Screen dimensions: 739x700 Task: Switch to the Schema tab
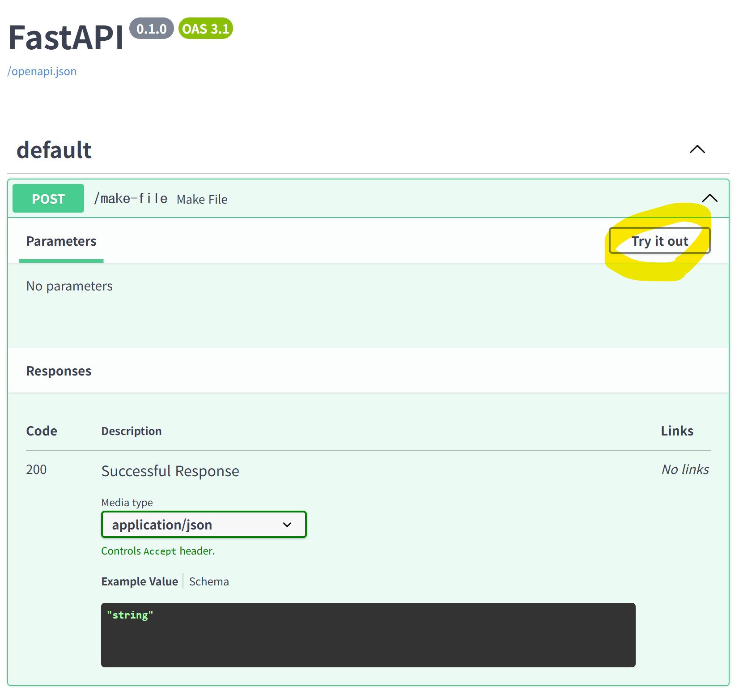[x=209, y=581]
